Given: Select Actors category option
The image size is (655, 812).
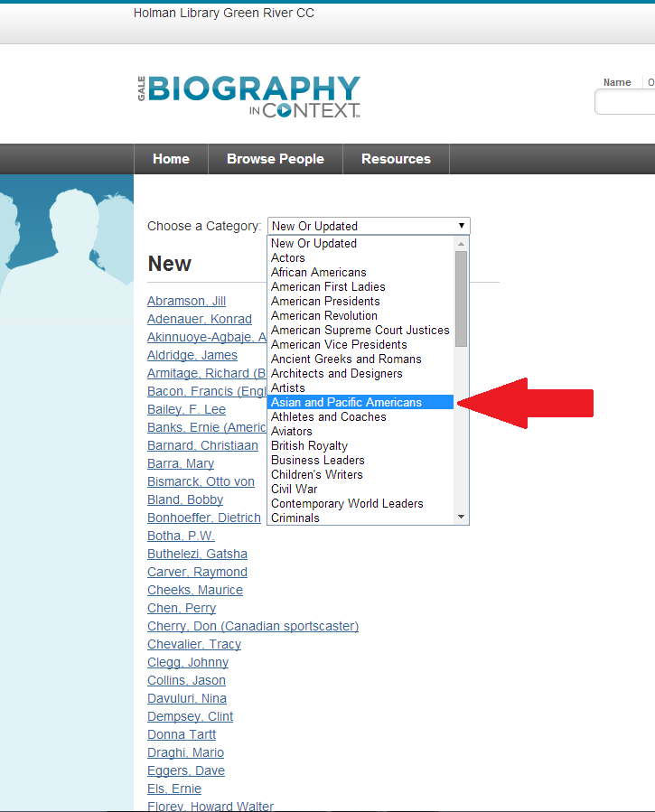Looking at the screenshot, I should [x=360, y=258].
